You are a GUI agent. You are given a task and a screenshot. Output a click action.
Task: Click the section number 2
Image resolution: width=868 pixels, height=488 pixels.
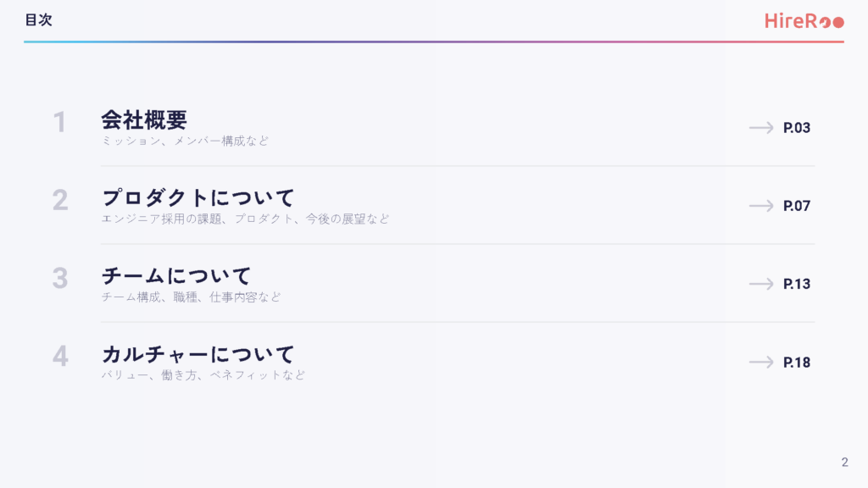[x=59, y=201]
